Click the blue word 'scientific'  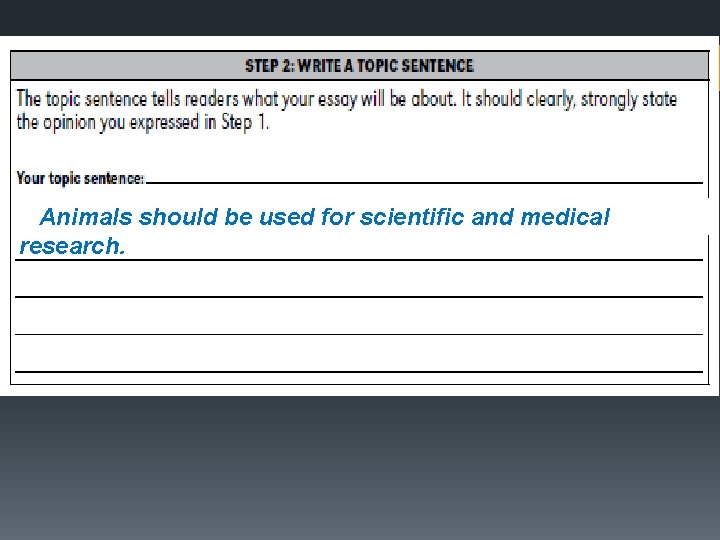tap(412, 216)
